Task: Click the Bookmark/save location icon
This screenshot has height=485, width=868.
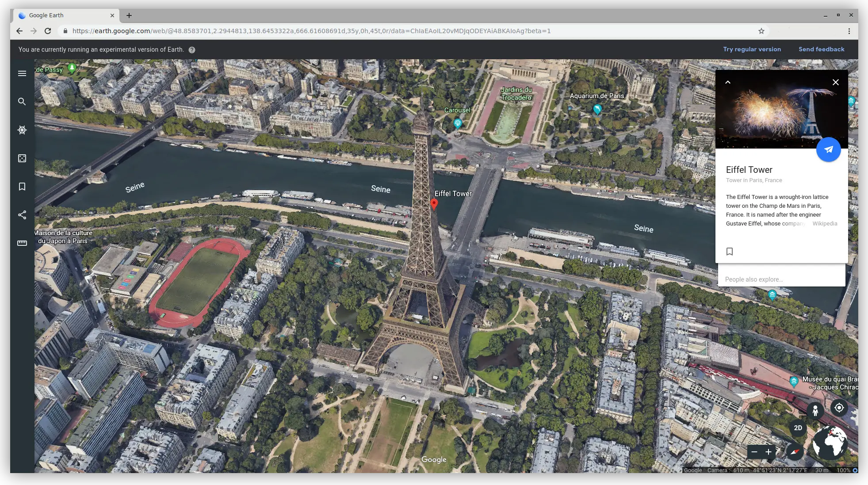Action: coord(729,251)
